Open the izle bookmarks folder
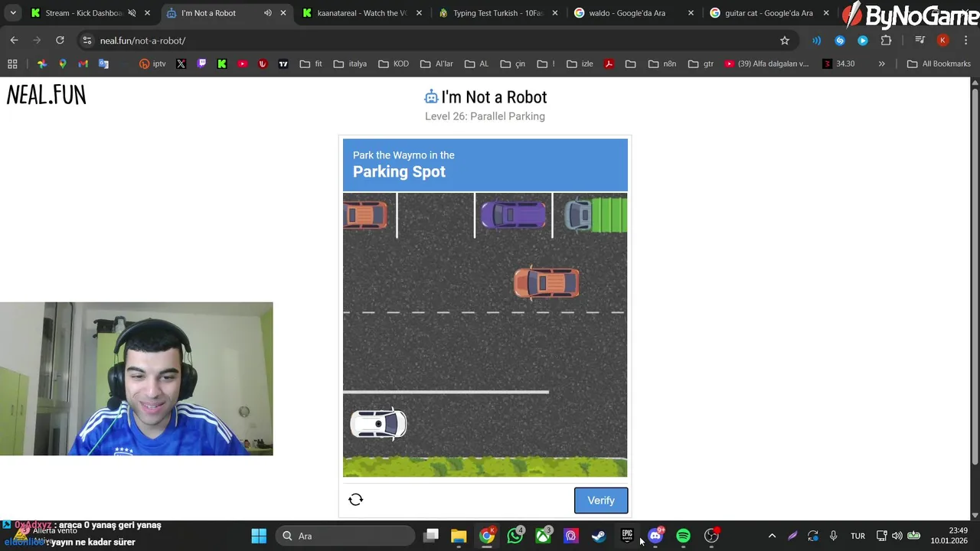This screenshot has width=980, height=551. 580,64
